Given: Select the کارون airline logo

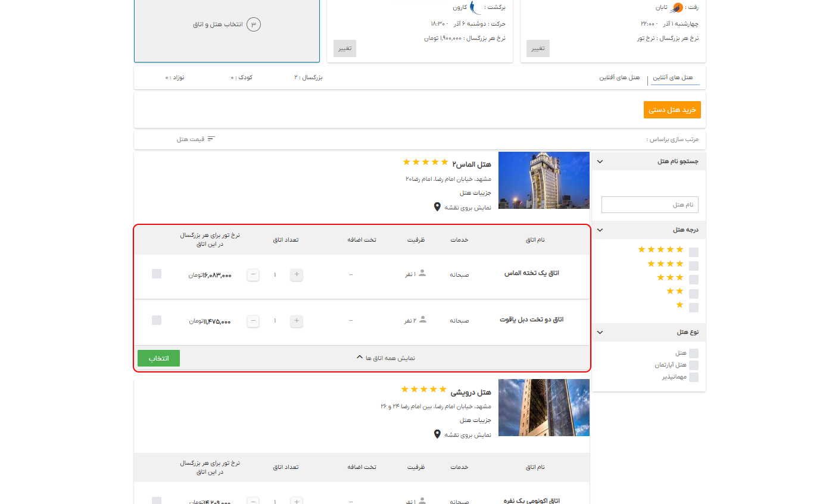Looking at the screenshot, I should 473,8.
